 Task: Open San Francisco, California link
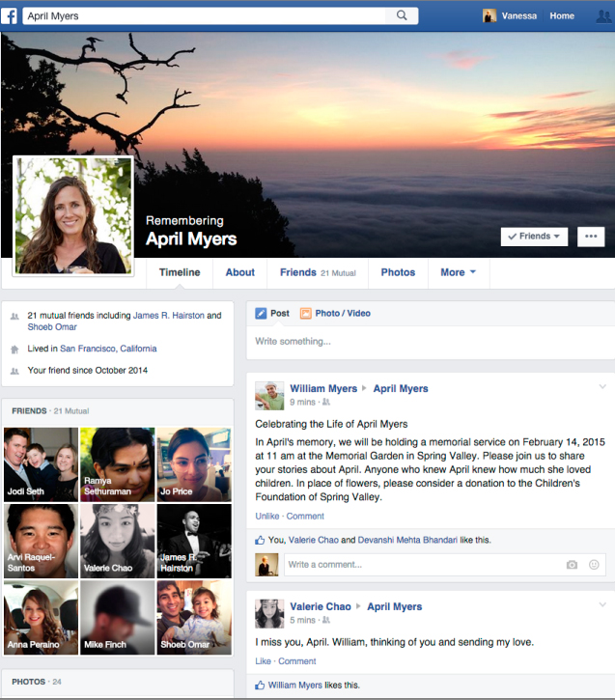point(108,349)
